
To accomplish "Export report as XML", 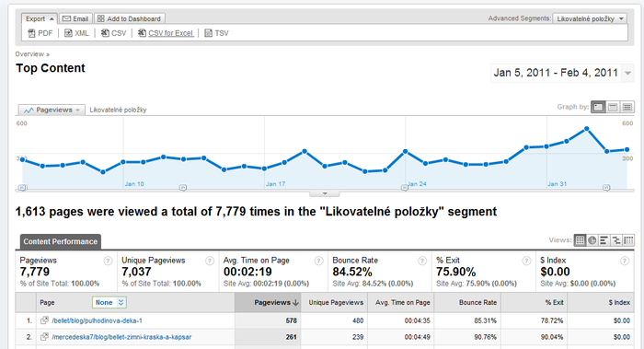I will (x=76, y=33).
